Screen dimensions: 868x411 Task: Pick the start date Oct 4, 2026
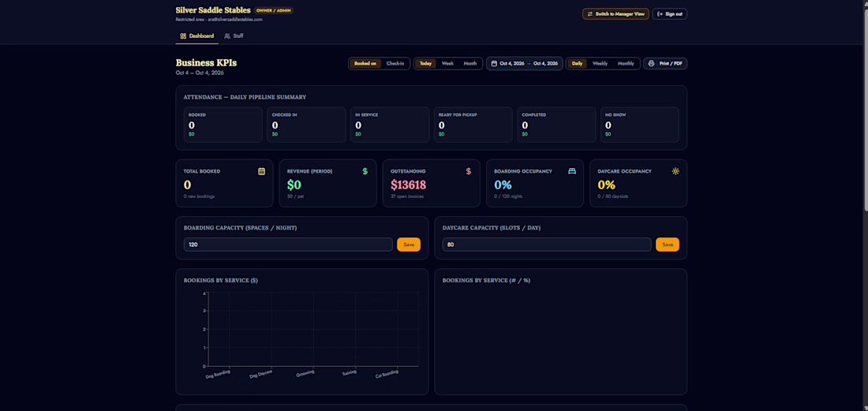512,64
